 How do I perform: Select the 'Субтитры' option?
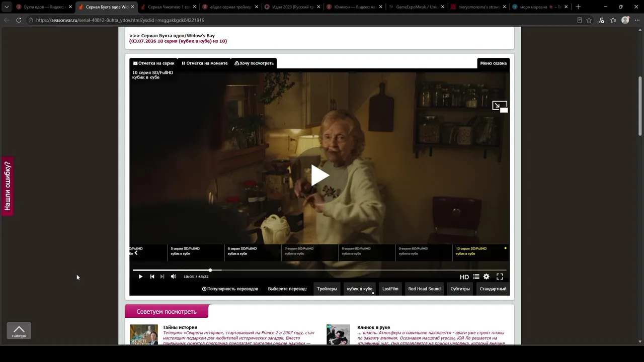click(460, 289)
